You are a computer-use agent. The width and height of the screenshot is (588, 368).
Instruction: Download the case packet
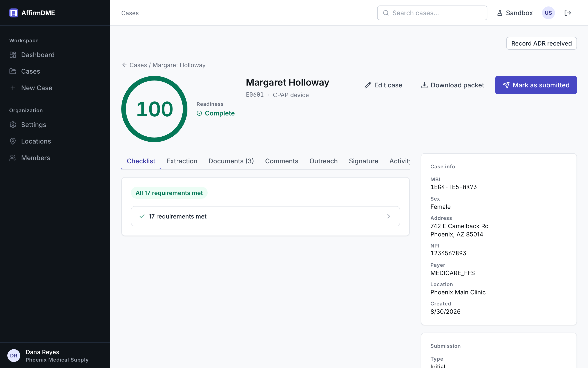point(452,85)
